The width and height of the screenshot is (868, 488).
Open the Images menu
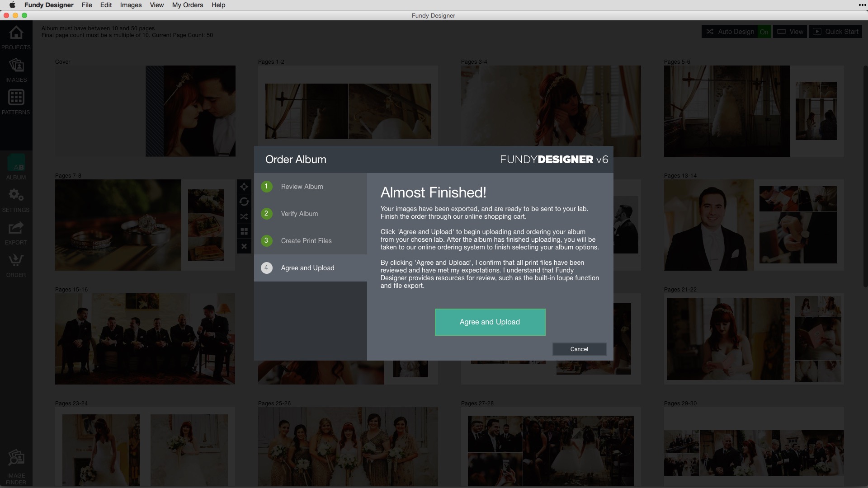[x=131, y=5]
